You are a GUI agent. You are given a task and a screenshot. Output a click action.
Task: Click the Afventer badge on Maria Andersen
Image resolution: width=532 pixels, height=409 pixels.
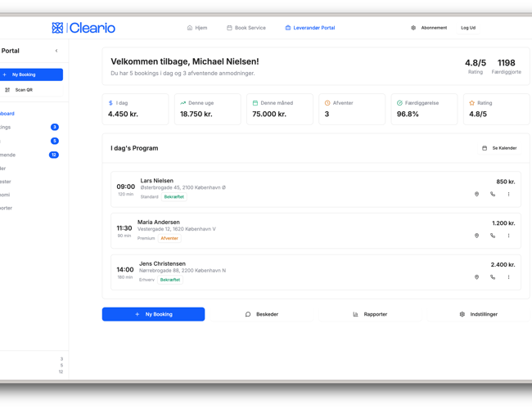[x=169, y=238]
